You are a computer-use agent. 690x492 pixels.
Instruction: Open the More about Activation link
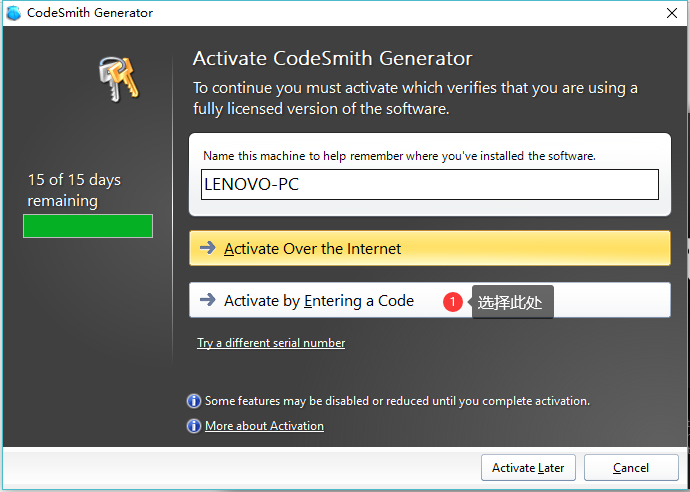(264, 426)
